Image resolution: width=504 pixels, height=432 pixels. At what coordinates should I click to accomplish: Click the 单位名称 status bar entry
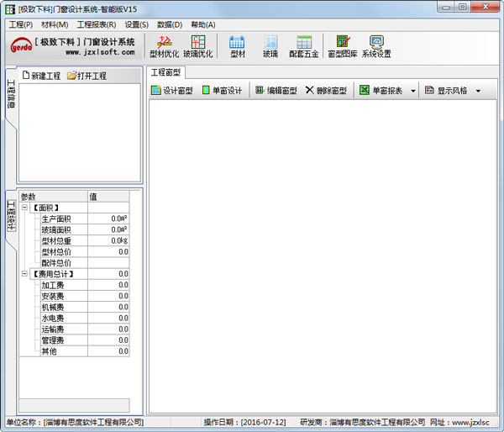[x=76, y=422]
